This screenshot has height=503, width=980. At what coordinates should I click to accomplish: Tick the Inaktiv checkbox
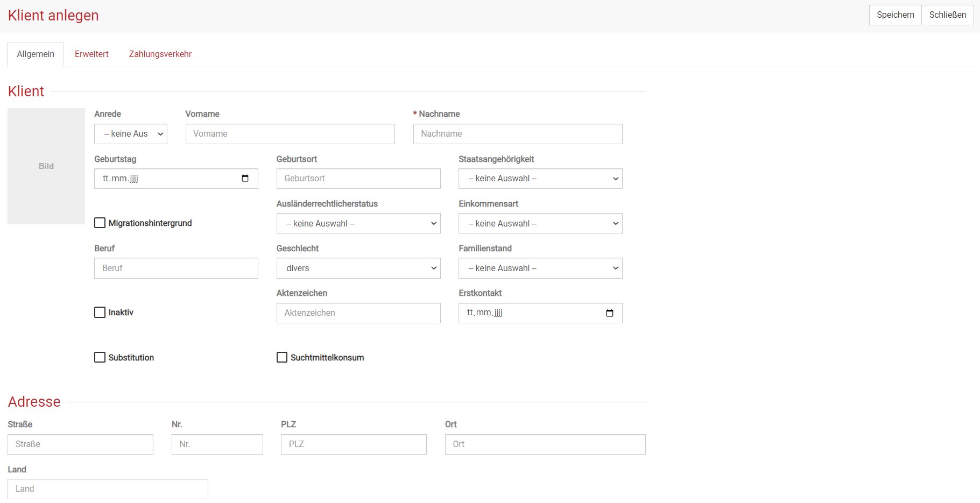point(100,313)
